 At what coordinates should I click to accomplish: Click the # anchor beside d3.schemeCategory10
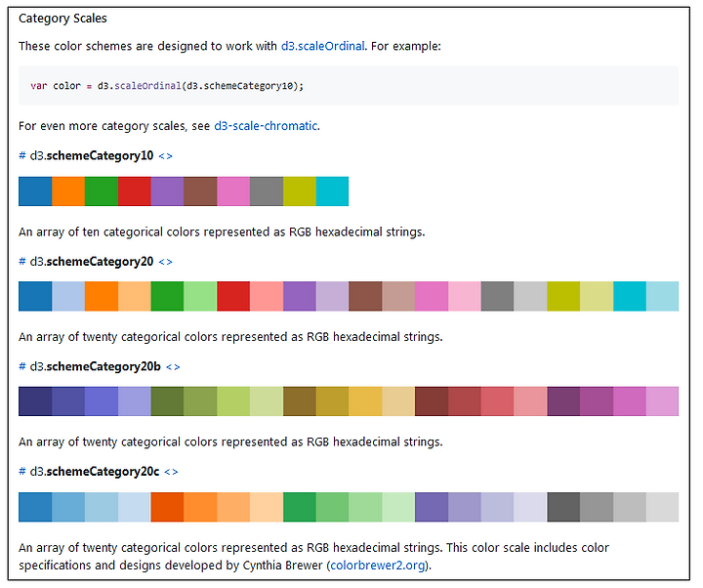tap(21, 155)
